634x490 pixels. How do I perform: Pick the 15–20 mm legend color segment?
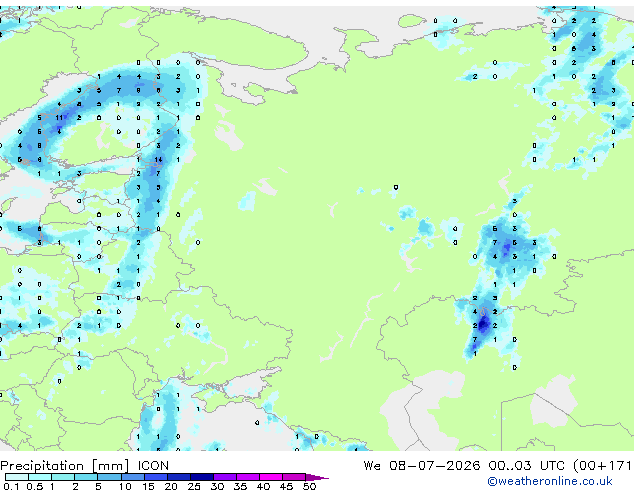pos(156,477)
